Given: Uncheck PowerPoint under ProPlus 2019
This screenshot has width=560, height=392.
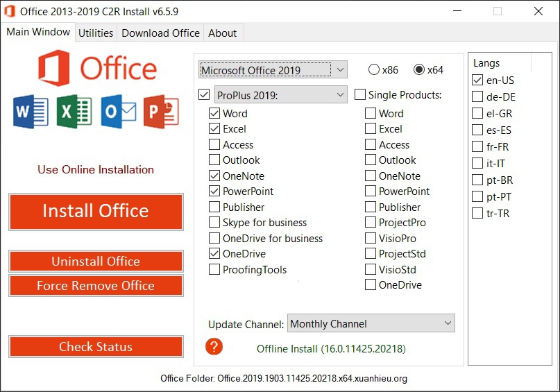Looking at the screenshot, I should coord(214,191).
